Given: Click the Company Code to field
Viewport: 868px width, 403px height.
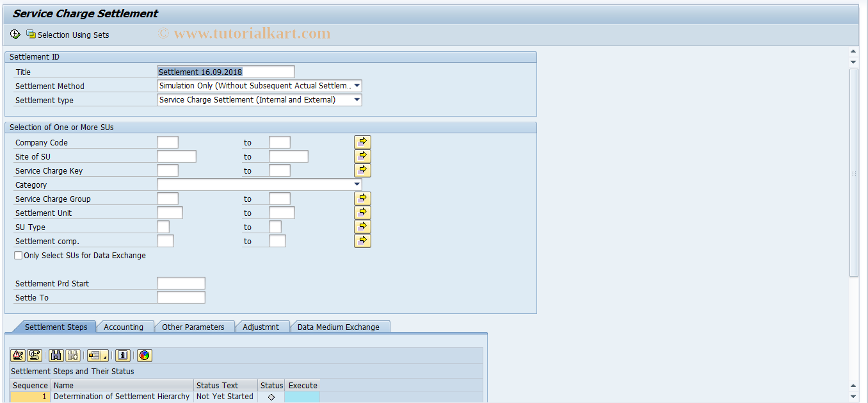Looking at the screenshot, I should tap(280, 142).
